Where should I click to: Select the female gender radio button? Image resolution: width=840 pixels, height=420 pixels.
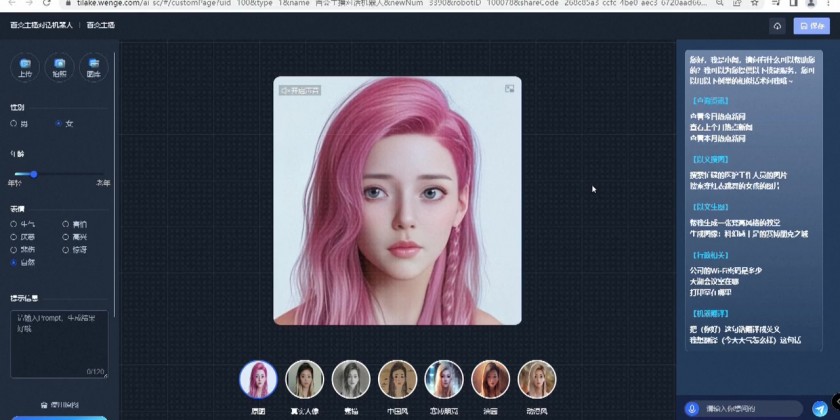click(58, 124)
